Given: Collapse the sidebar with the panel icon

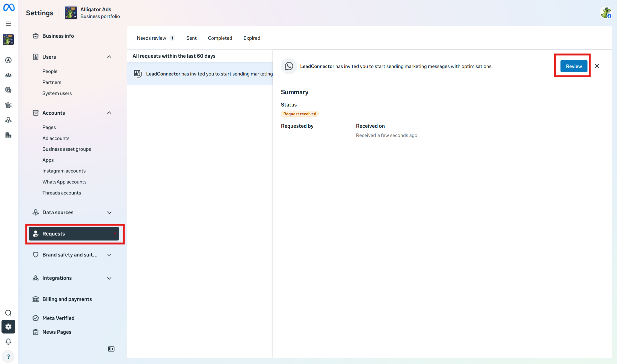Looking at the screenshot, I should click(111, 349).
